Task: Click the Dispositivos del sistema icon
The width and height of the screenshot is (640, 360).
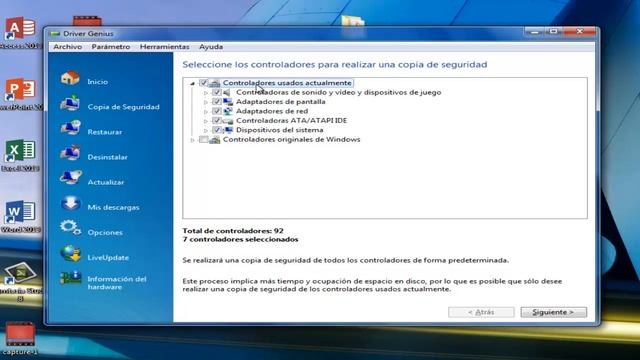Action: (228, 130)
